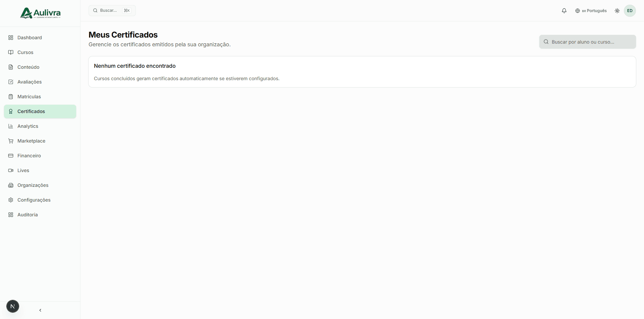Click the Dashboard grid icon
Viewport: 644px width, 319px height.
tap(11, 38)
